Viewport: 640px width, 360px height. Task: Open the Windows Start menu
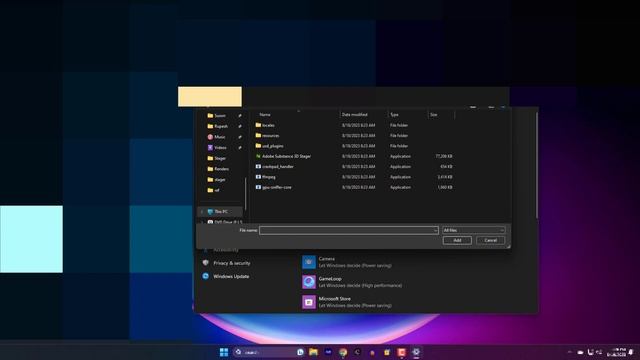point(224,352)
